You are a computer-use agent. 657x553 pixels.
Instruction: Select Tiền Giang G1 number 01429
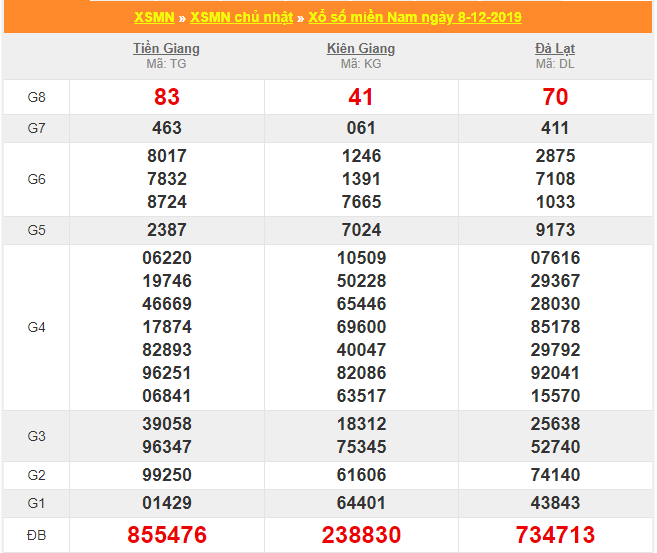click(x=167, y=501)
